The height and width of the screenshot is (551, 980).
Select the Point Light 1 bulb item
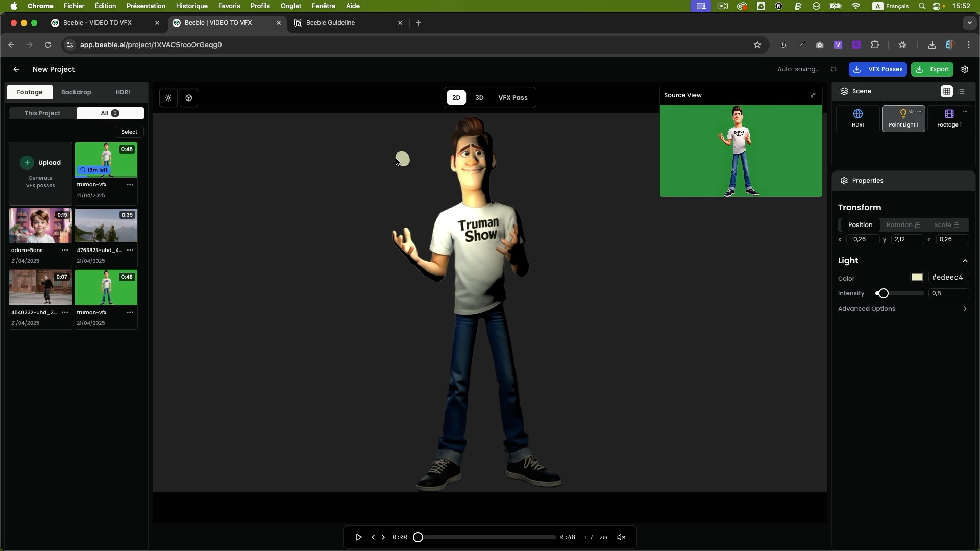pyautogui.click(x=903, y=118)
